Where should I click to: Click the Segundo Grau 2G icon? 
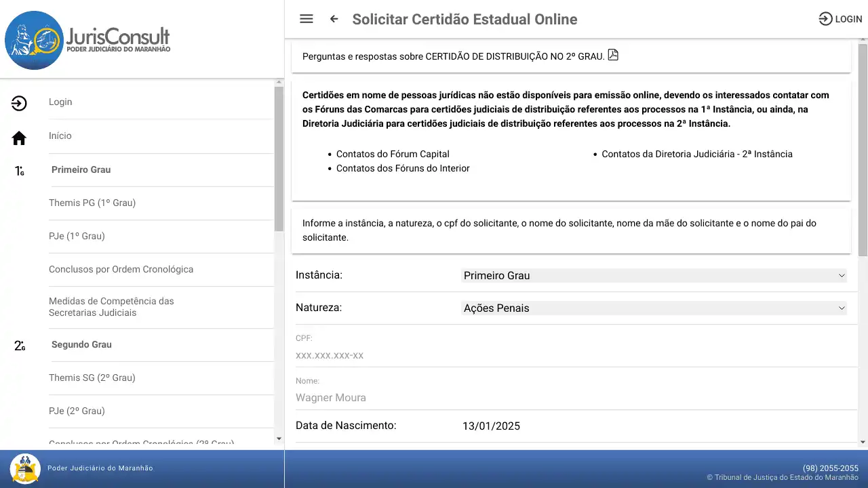20,346
